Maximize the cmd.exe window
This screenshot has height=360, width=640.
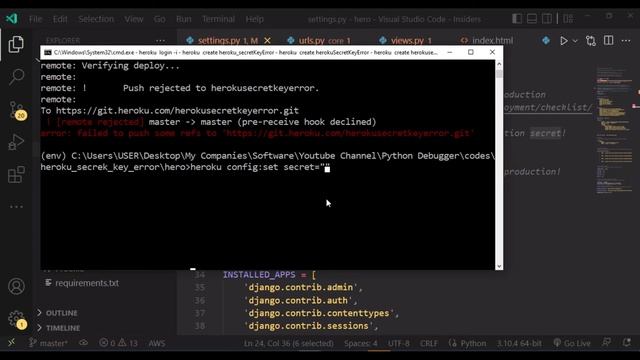coord(471,52)
